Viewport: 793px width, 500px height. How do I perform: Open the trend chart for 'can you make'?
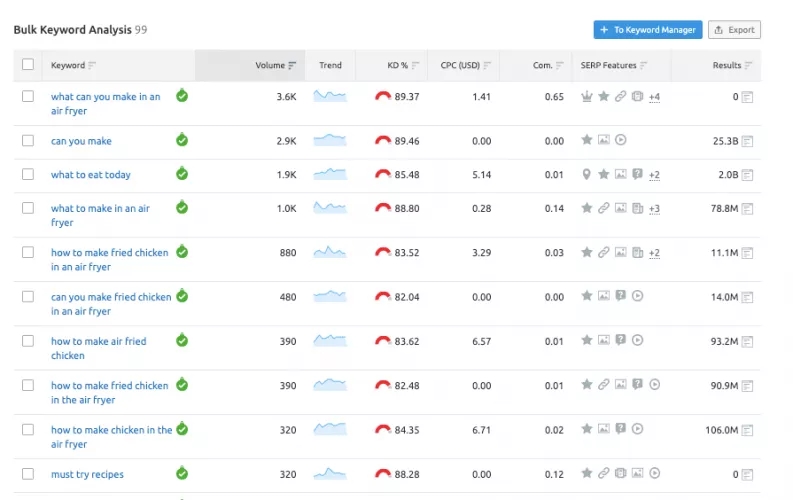tap(330, 141)
